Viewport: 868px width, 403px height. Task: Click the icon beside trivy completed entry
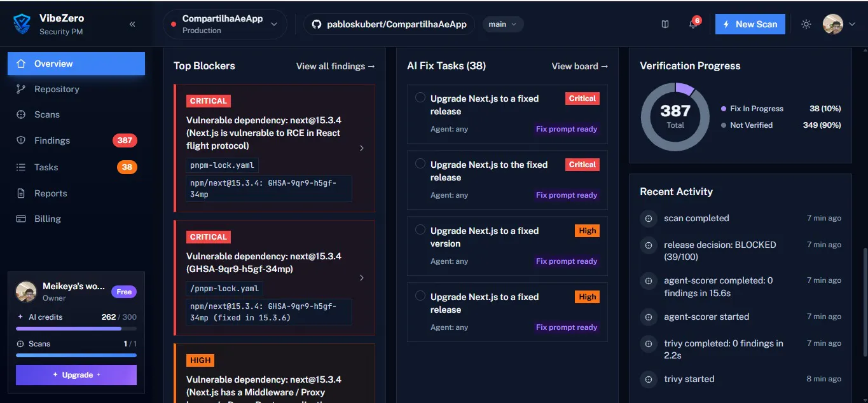point(649,344)
